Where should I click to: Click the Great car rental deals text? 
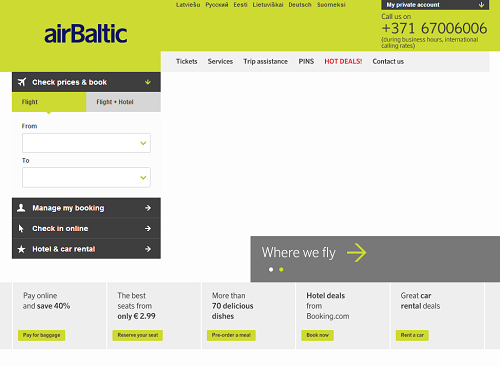420,301
